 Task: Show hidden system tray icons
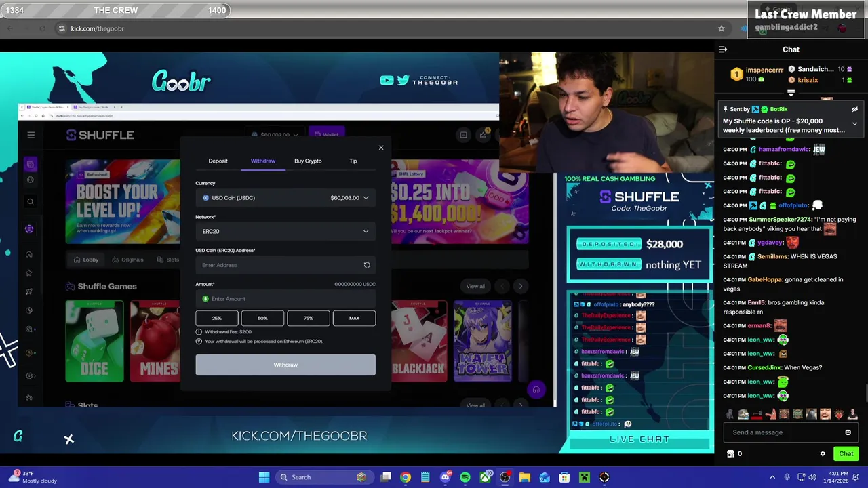pyautogui.click(x=772, y=477)
